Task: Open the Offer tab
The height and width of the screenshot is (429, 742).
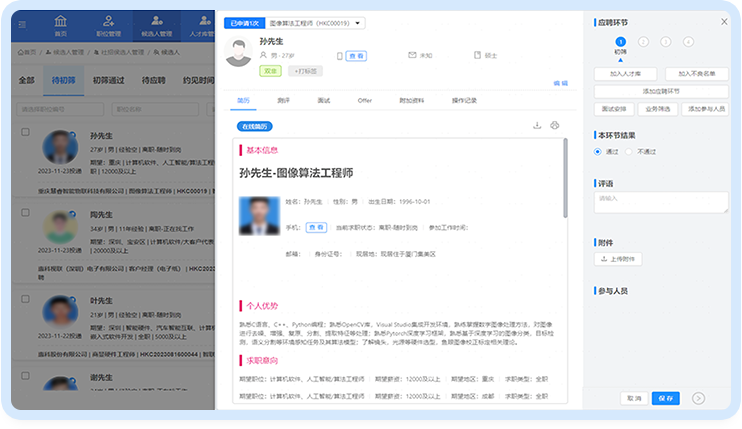Action: coord(364,101)
